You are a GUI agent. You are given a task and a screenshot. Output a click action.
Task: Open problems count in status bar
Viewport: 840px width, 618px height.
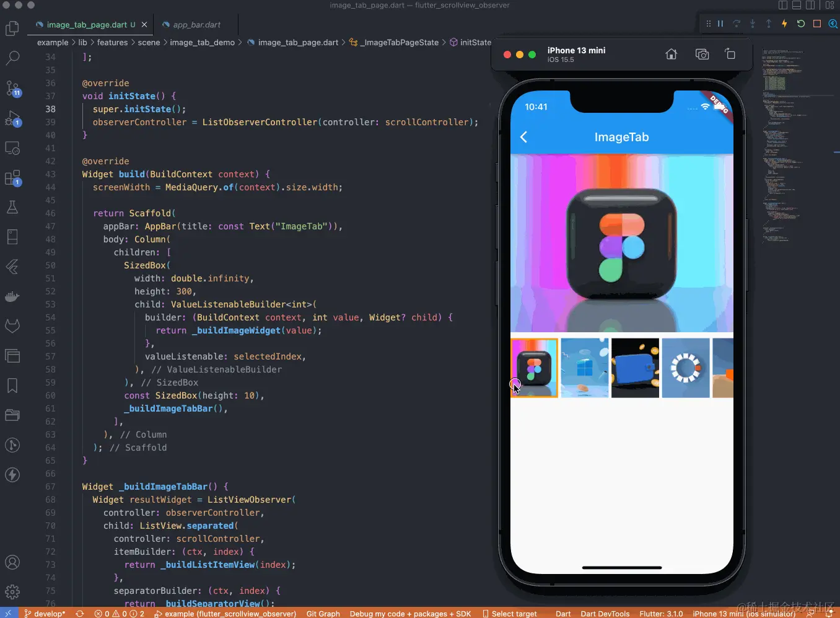coord(120,614)
